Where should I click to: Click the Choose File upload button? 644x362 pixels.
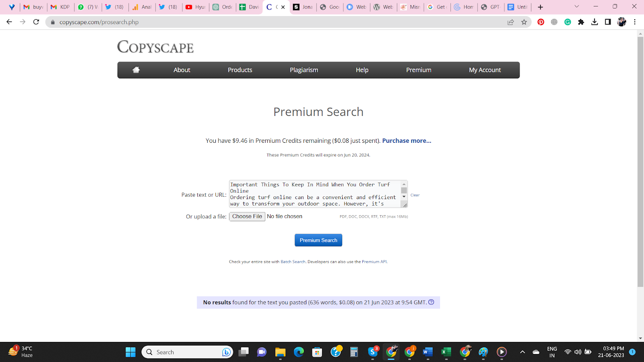coord(247,216)
